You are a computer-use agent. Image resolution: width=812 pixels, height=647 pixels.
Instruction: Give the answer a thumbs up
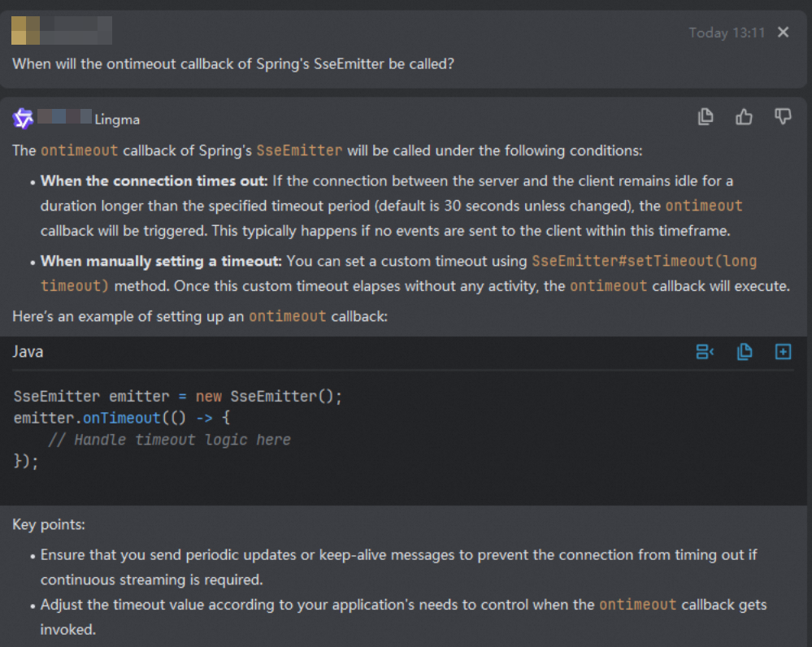click(x=744, y=117)
